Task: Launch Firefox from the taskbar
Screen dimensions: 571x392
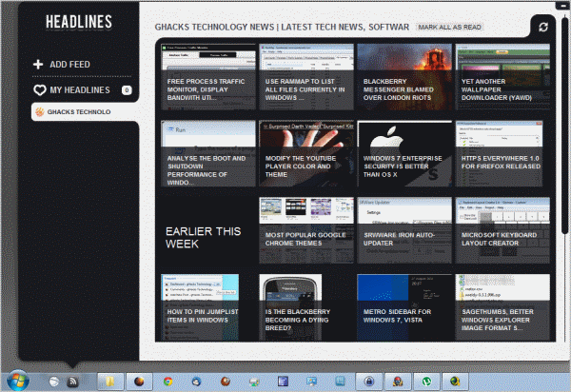Action: [138, 380]
